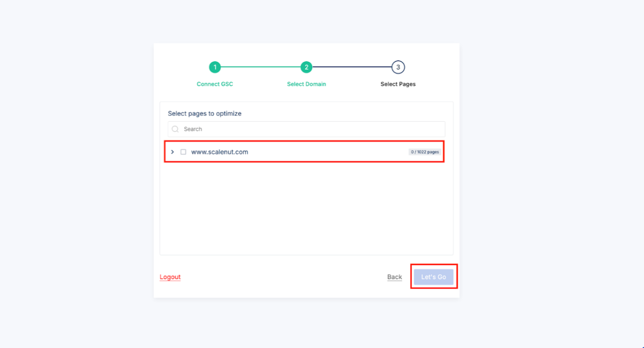
Task: Select the www.scalenut.com domain label
Action: 220,152
